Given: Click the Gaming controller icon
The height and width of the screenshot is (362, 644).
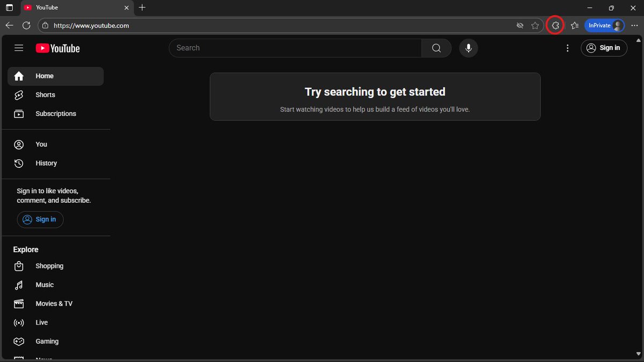Looking at the screenshot, I should [x=19, y=341].
